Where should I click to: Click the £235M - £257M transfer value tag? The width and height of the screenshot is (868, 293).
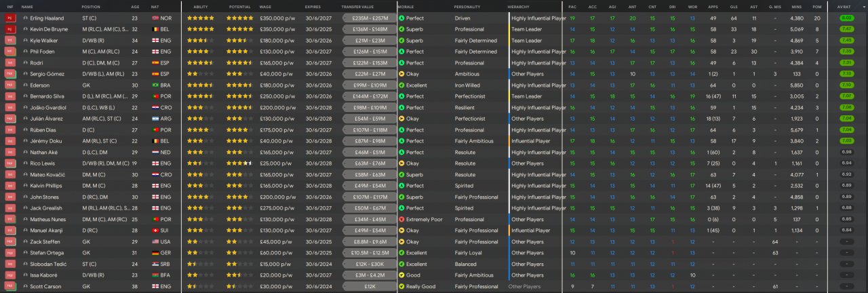(370, 18)
